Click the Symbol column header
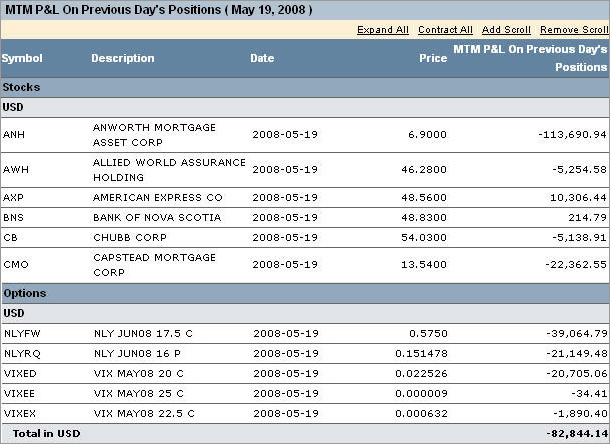 click(x=22, y=58)
